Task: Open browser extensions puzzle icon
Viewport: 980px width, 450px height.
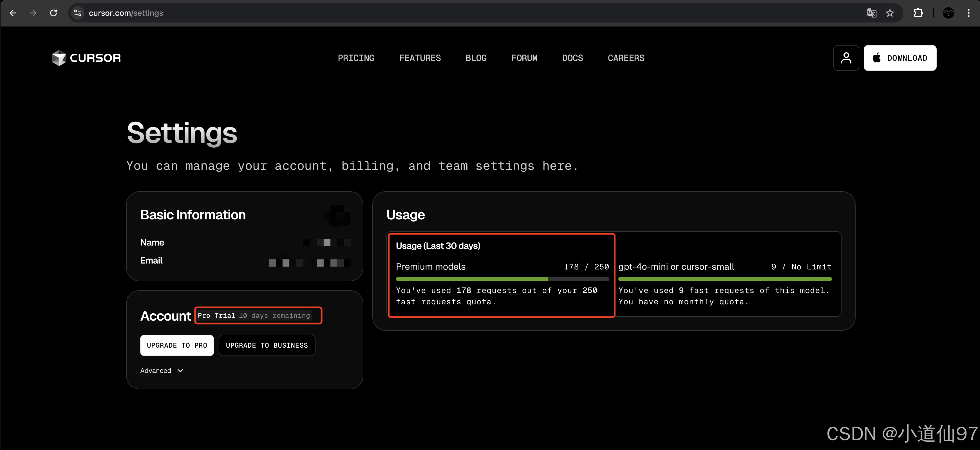Action: (918, 13)
